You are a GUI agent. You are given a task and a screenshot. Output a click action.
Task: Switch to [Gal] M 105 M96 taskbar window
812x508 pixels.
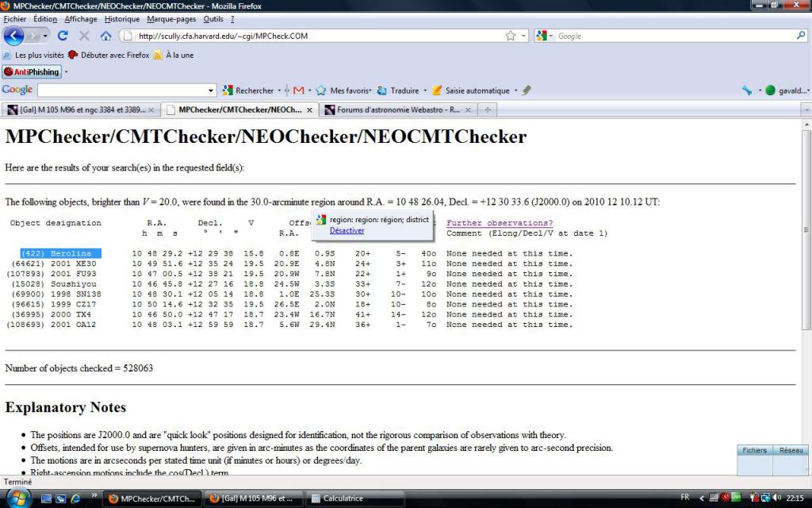tap(254, 498)
